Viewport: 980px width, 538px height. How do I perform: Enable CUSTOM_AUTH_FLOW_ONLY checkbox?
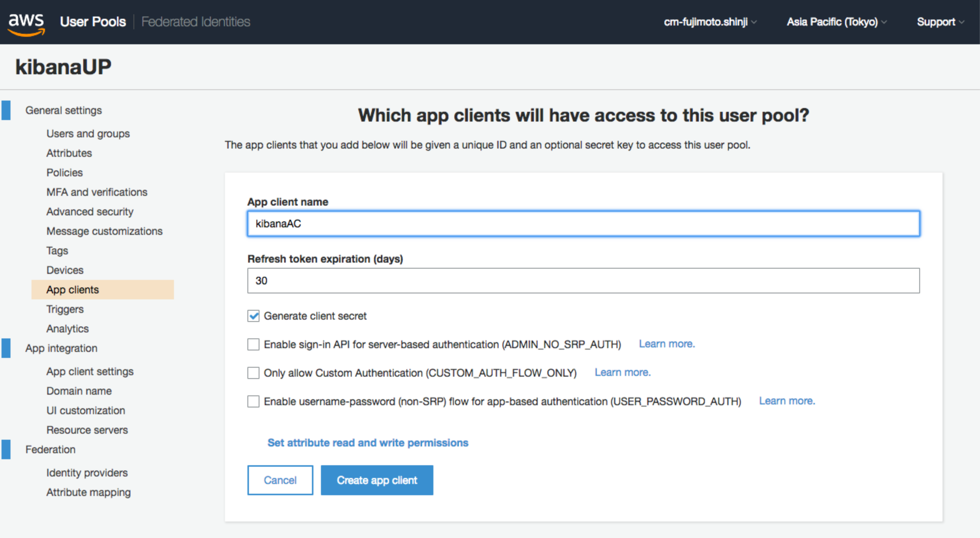(253, 373)
